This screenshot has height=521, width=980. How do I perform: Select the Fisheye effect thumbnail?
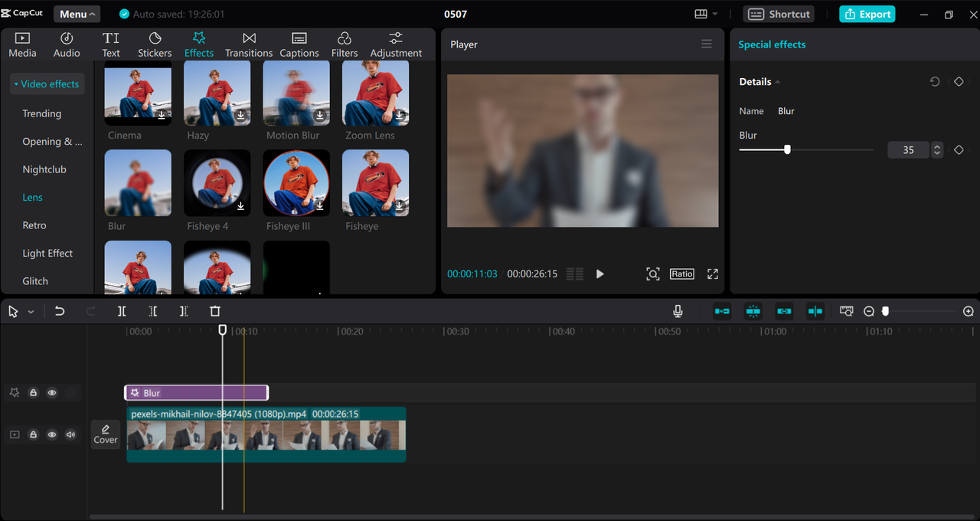click(x=375, y=182)
